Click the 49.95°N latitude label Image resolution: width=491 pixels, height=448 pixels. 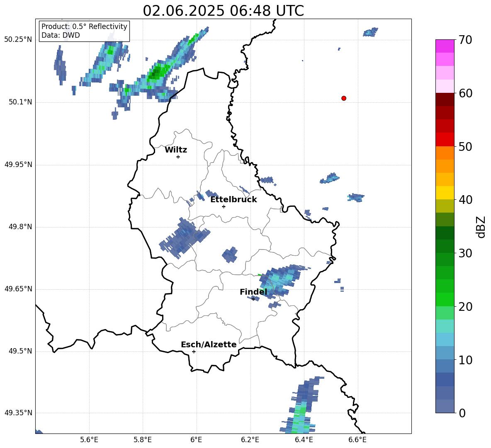coord(18,165)
